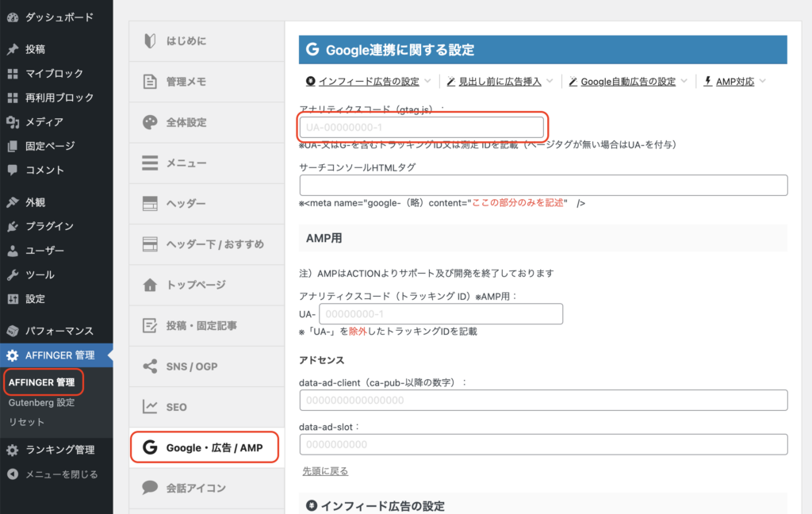This screenshot has width=812, height=514.
Task: Click the コメント speech bubble icon
Action: pyautogui.click(x=13, y=170)
